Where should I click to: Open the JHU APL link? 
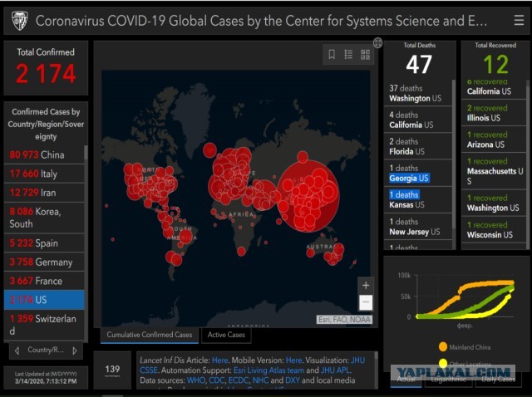pos(335,370)
